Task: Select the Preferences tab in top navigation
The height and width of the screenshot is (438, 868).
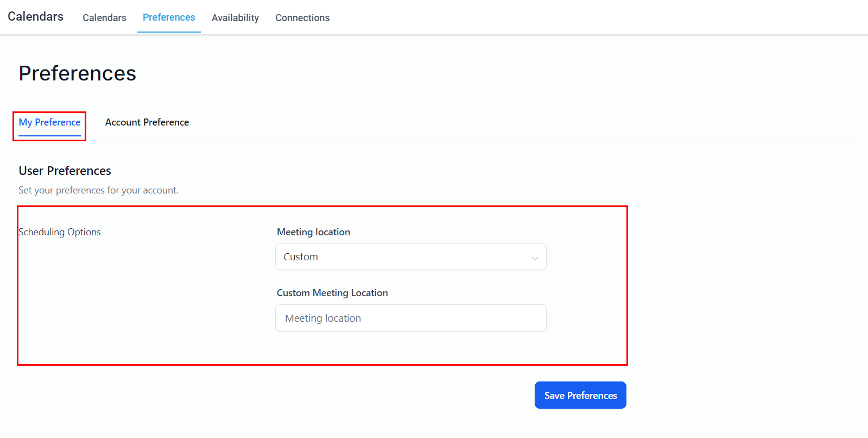Action: coord(169,17)
